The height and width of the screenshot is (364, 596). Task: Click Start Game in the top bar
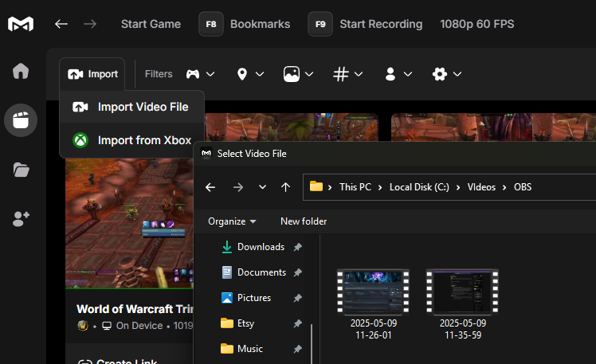point(151,24)
